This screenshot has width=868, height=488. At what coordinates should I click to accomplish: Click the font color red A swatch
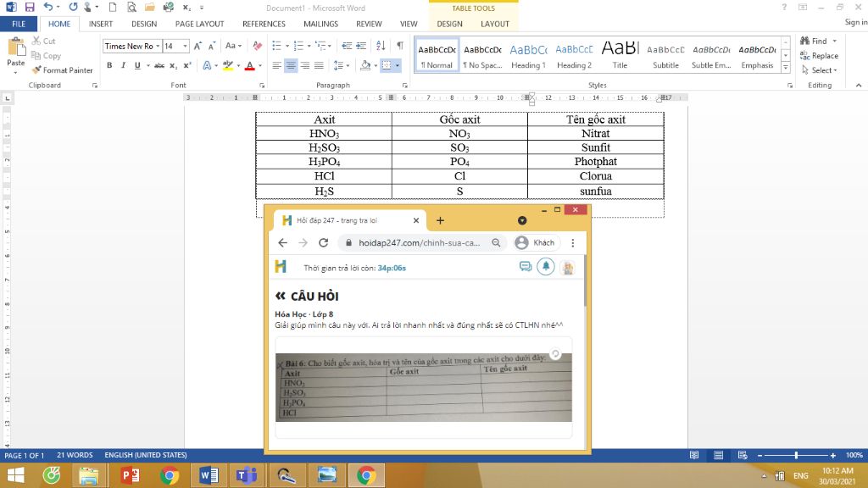tap(250, 65)
